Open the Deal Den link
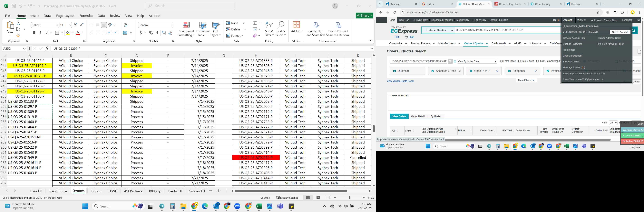The width and height of the screenshot is (644, 212). click(x=404, y=20)
